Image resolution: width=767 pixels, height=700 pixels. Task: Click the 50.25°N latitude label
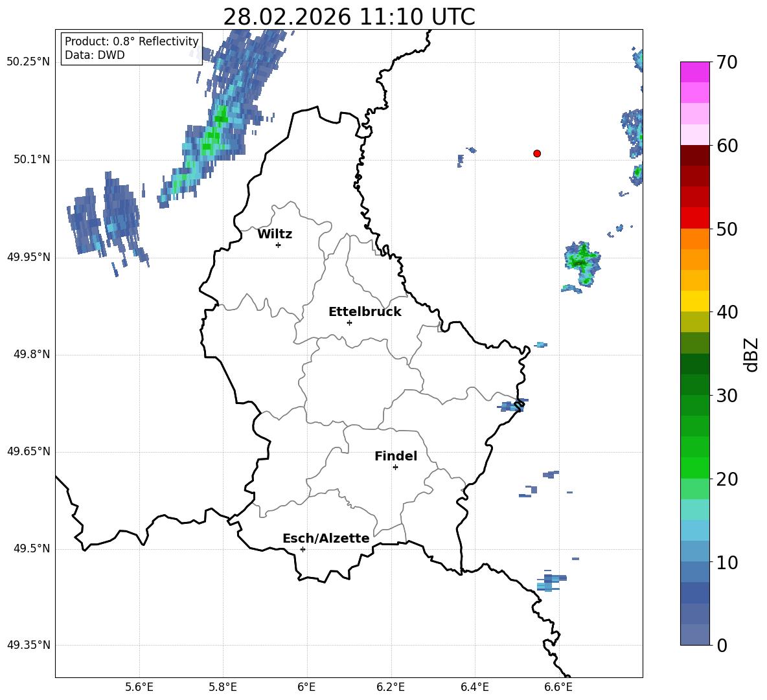tap(29, 62)
